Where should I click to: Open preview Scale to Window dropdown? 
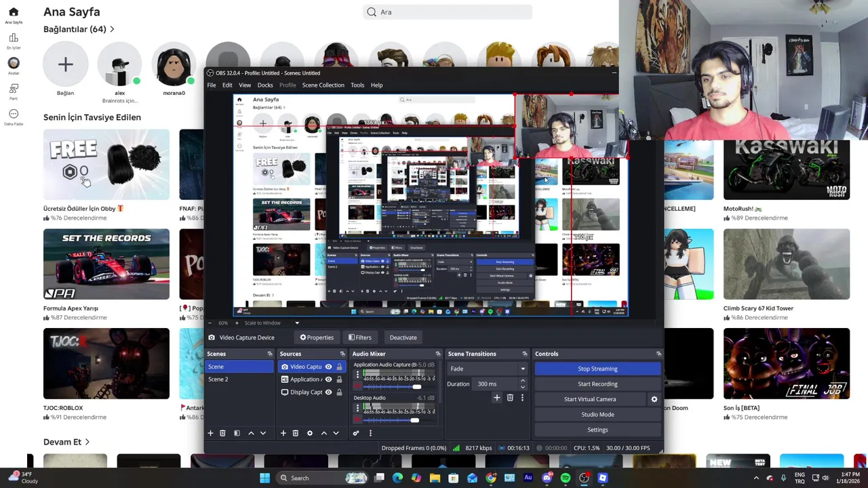(x=271, y=323)
